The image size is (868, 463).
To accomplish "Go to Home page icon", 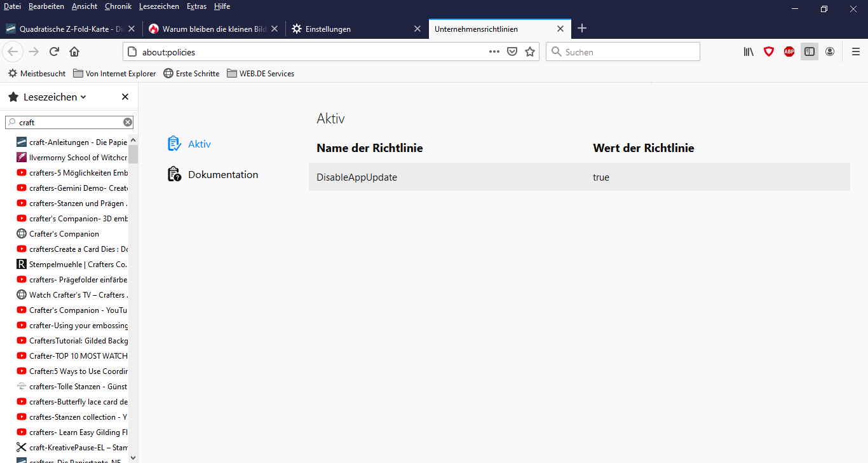I will pyautogui.click(x=74, y=52).
